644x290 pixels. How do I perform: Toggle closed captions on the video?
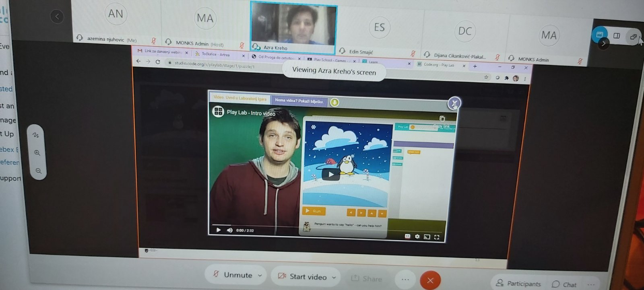(x=407, y=236)
